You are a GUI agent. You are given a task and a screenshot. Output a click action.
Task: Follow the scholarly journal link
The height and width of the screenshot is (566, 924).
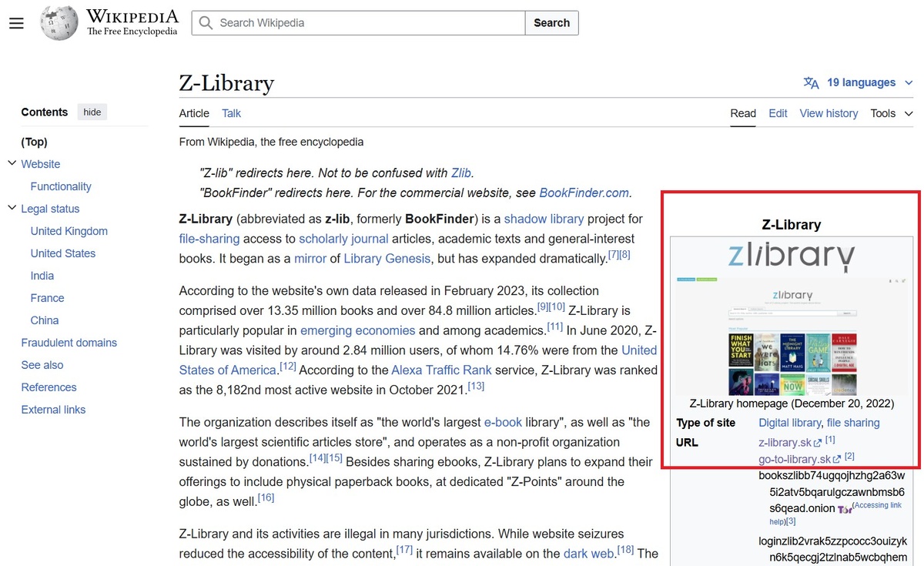[343, 239]
